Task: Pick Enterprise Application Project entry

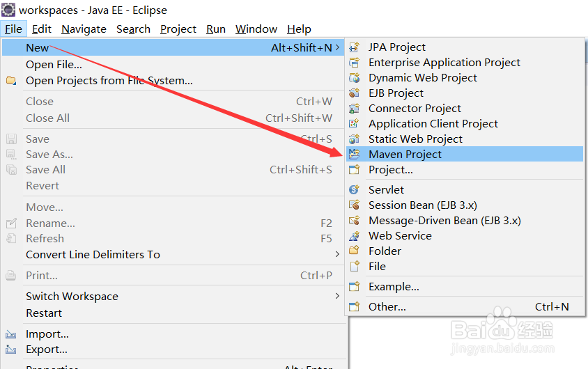Action: click(x=465, y=63)
